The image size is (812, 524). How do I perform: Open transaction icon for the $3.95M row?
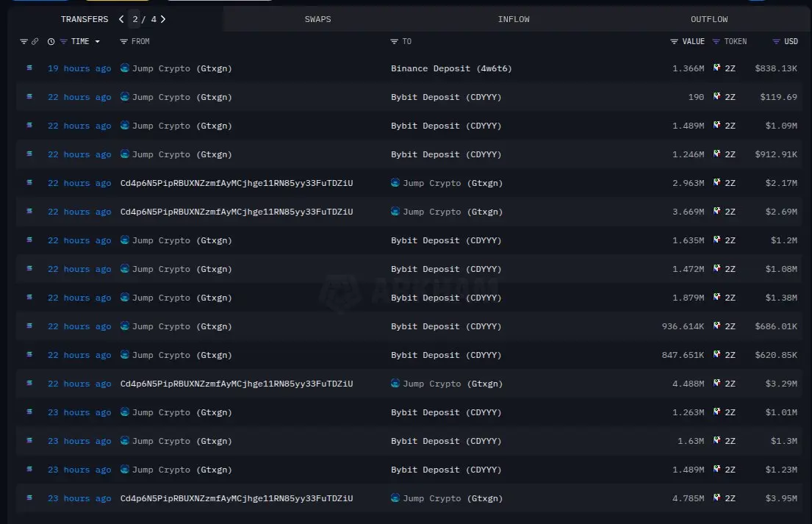point(29,498)
